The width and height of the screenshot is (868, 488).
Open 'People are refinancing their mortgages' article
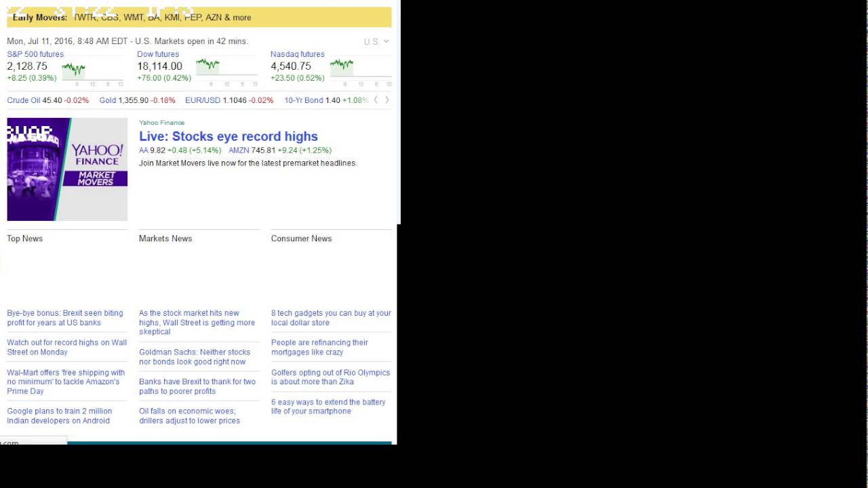click(319, 347)
